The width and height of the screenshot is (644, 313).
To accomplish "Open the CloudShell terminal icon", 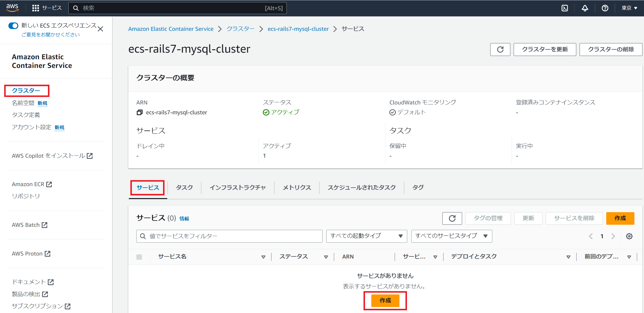I will tap(565, 8).
